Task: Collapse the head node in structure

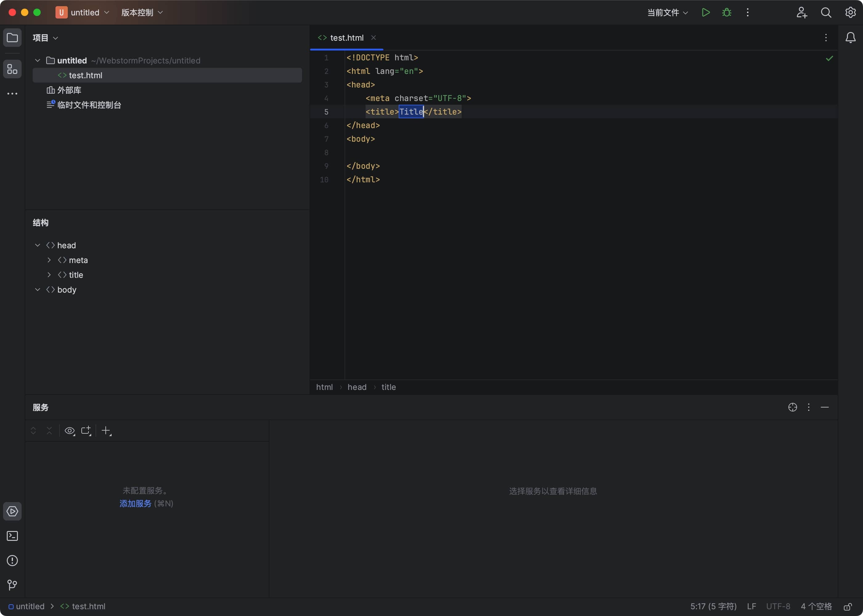Action: [38, 245]
